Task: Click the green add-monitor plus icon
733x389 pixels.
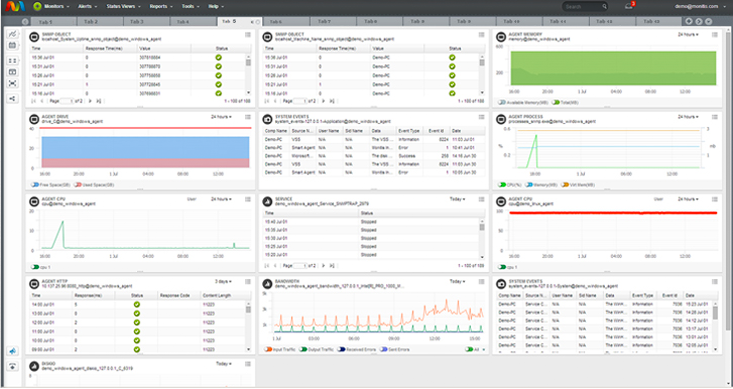Action: point(37,7)
